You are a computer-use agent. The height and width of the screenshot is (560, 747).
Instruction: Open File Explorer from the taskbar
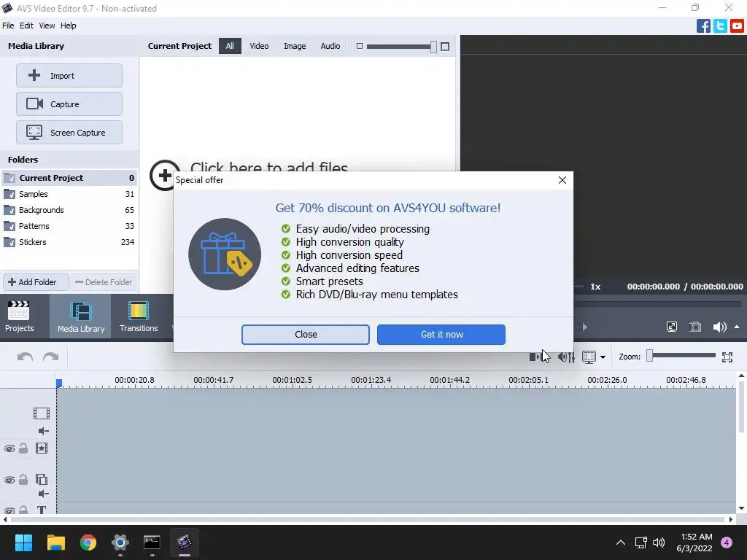pyautogui.click(x=55, y=542)
